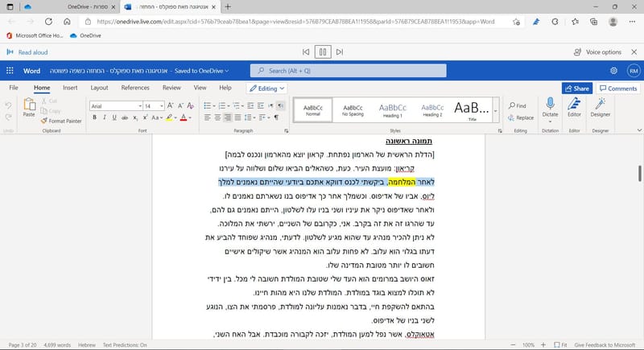
Task: Skip to next paragraph in Read aloud
Action: coord(340,52)
